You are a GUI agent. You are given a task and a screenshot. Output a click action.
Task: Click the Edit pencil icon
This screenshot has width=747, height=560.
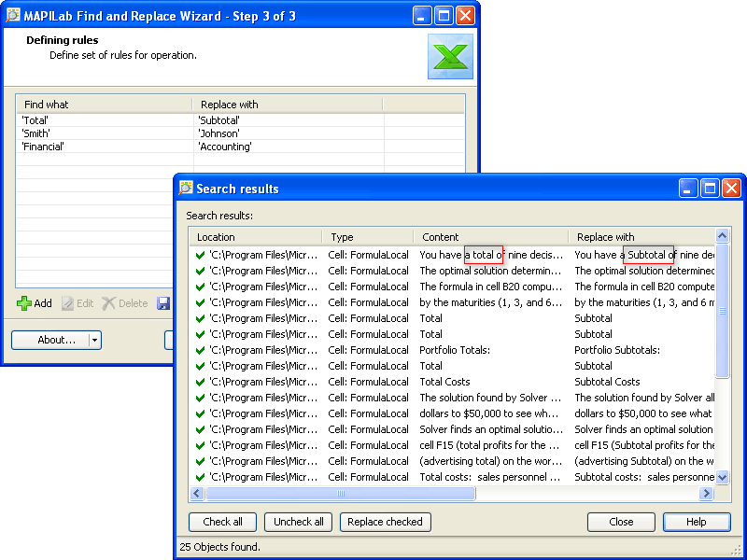(x=67, y=303)
